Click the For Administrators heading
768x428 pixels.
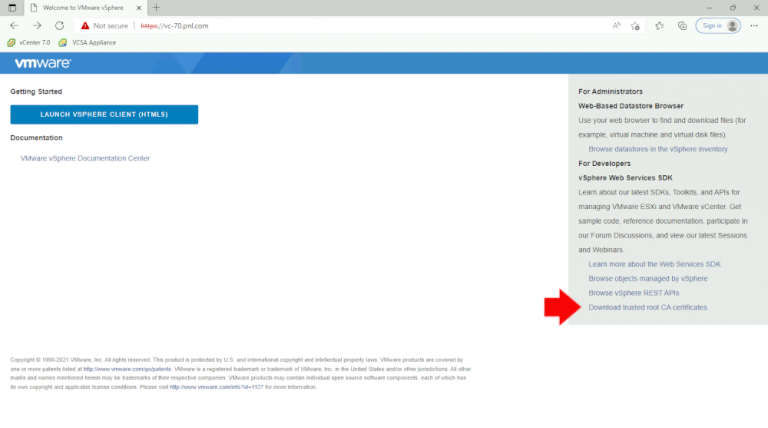[x=610, y=92]
